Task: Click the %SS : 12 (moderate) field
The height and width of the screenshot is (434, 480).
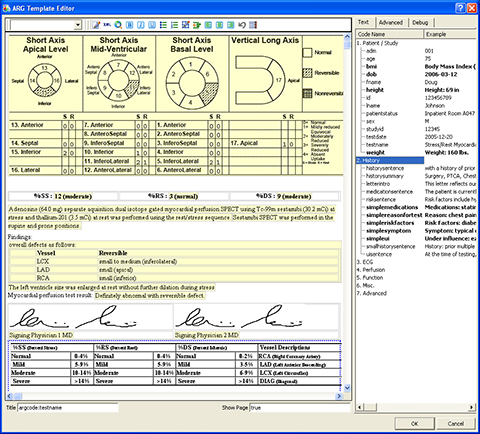Action: click(63, 196)
